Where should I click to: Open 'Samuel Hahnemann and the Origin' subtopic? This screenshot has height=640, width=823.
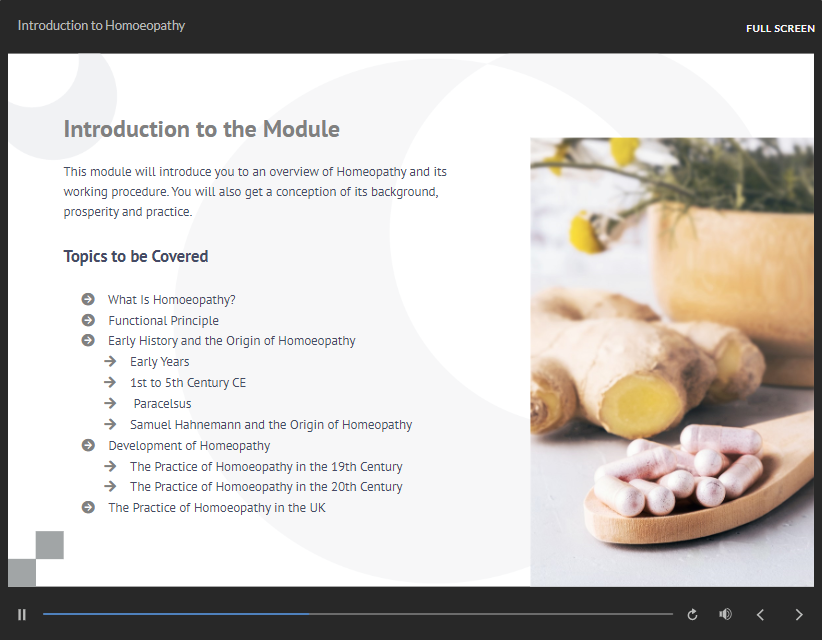pos(270,425)
